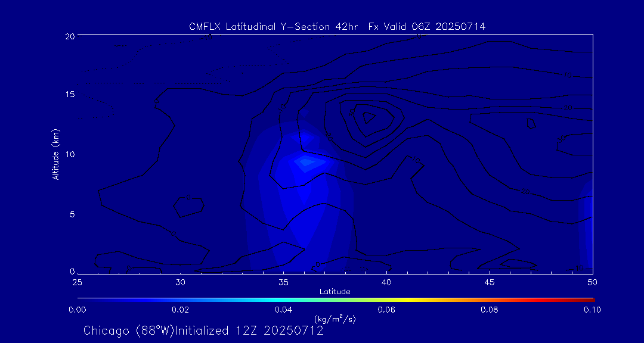The height and width of the screenshot is (343, 644).
Task: Click the plot title "CMFLX Latitudinal Y-Section 42hr"
Action: point(275,27)
